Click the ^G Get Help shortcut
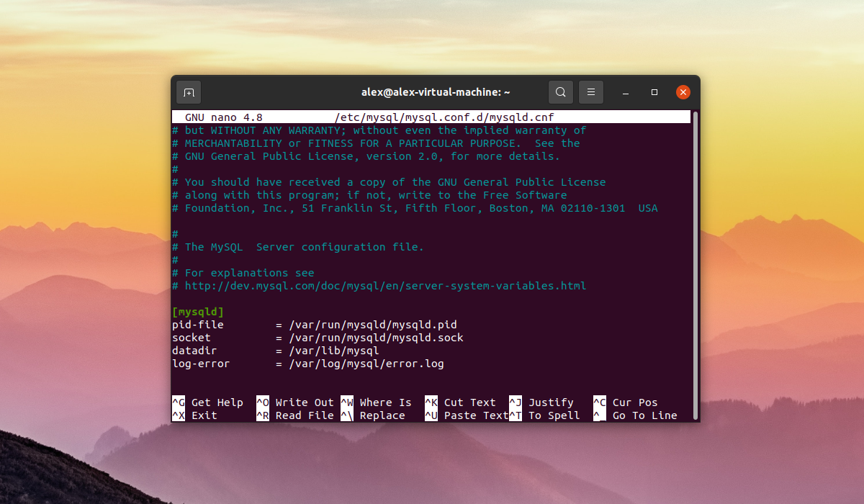This screenshot has height=504, width=864. click(x=207, y=402)
